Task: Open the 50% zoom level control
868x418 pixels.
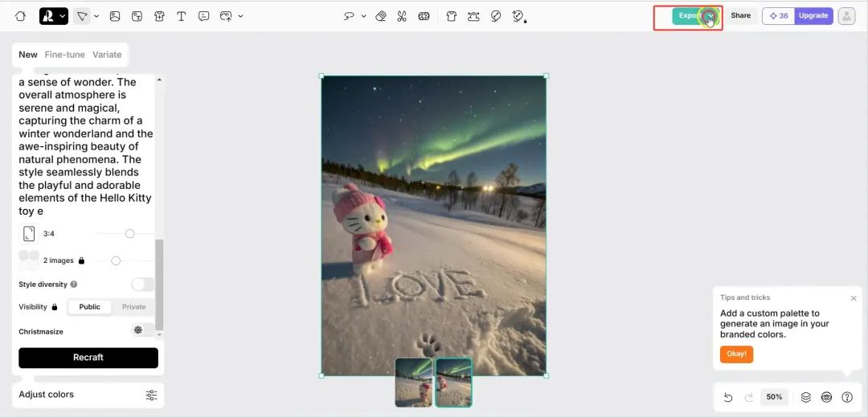Action: coord(774,397)
